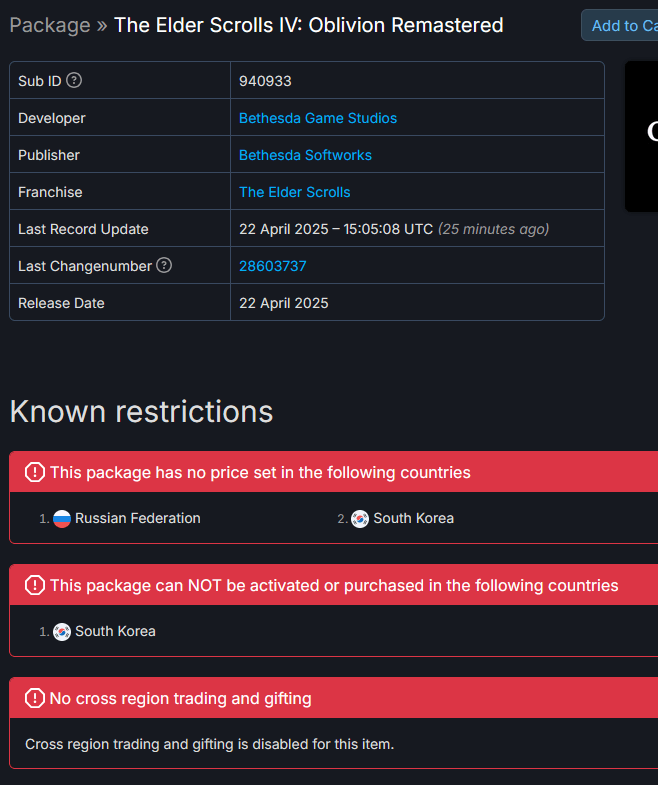Click the Last Changenumber help icon

point(165,266)
